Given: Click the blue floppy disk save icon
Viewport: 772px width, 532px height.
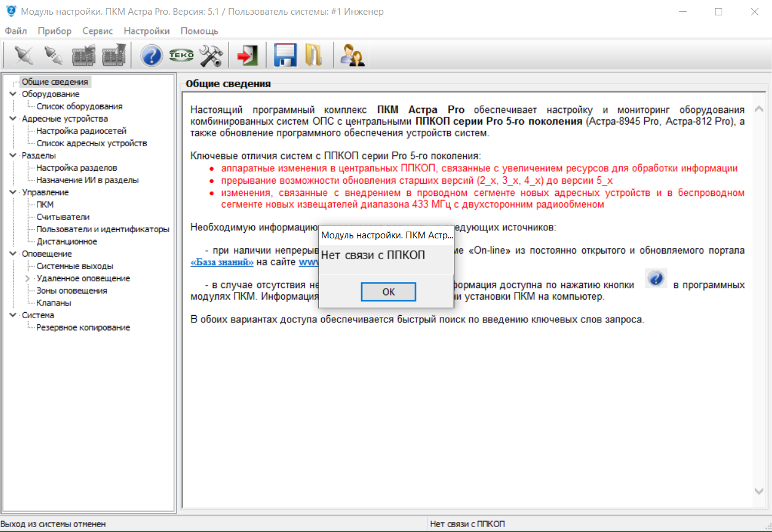Looking at the screenshot, I should [285, 56].
